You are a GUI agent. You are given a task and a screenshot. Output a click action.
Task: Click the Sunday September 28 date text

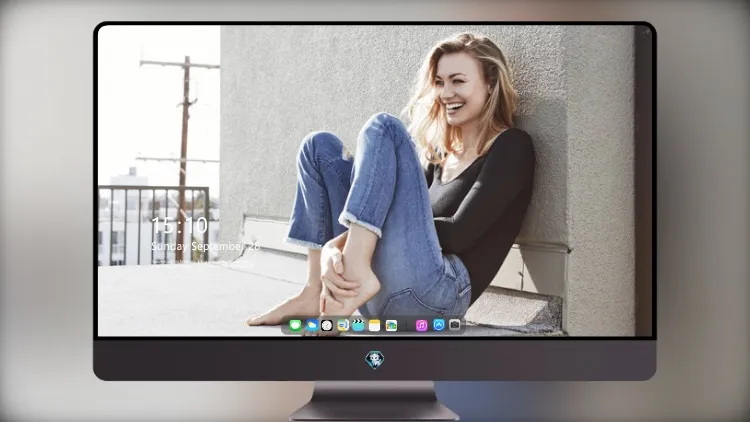[206, 246]
